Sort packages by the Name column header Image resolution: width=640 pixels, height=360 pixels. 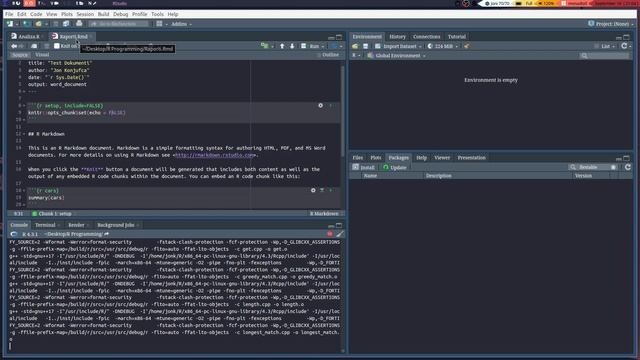370,176
